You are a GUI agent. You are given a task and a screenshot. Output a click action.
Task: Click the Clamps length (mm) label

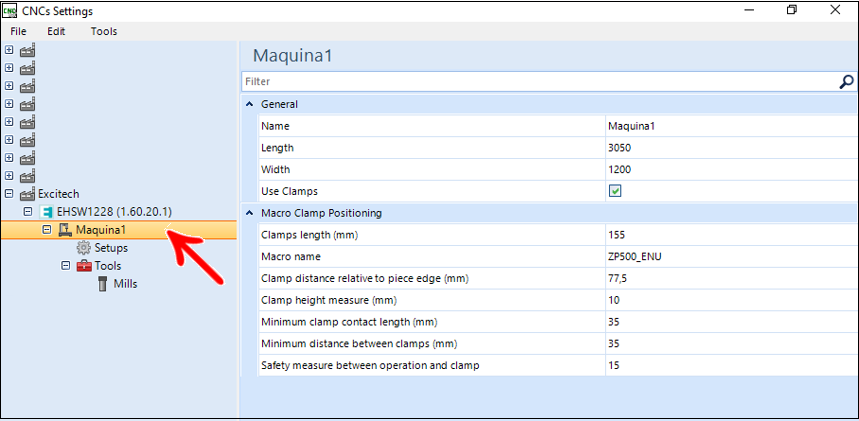tap(312, 235)
